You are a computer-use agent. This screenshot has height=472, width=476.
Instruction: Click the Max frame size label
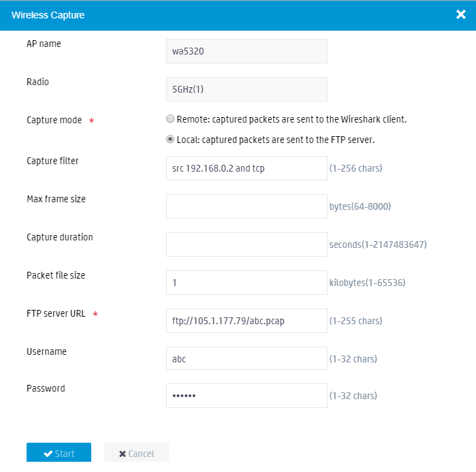coord(56,199)
